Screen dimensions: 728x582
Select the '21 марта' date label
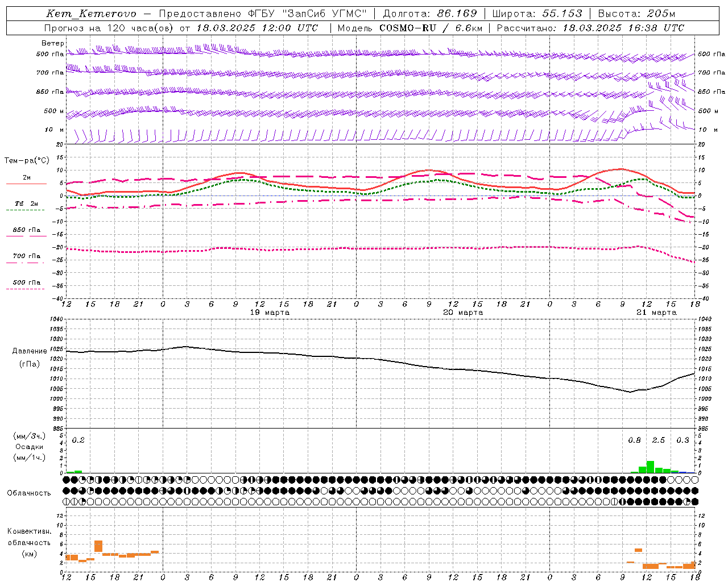click(656, 313)
